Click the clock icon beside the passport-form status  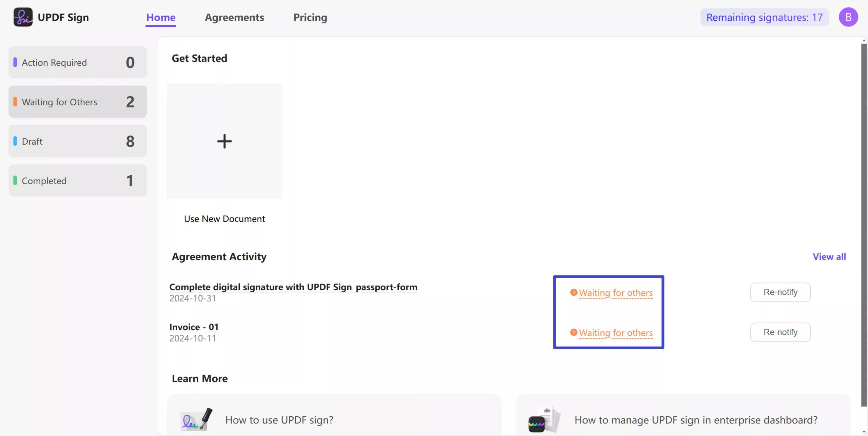(x=574, y=292)
